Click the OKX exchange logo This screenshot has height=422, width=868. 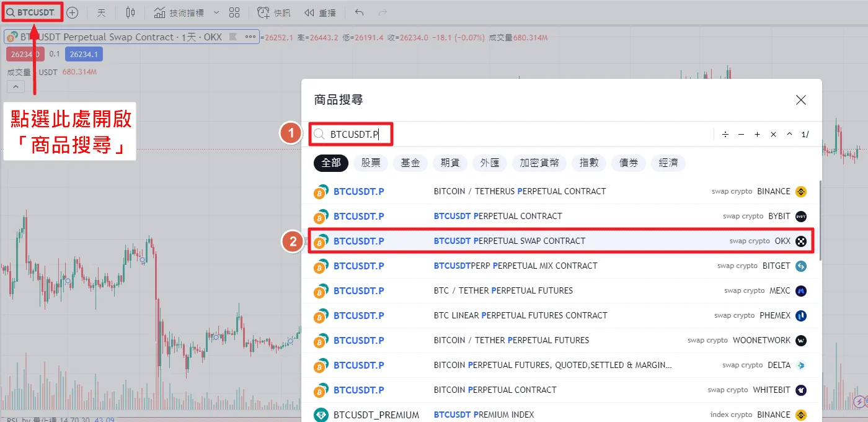coord(801,241)
